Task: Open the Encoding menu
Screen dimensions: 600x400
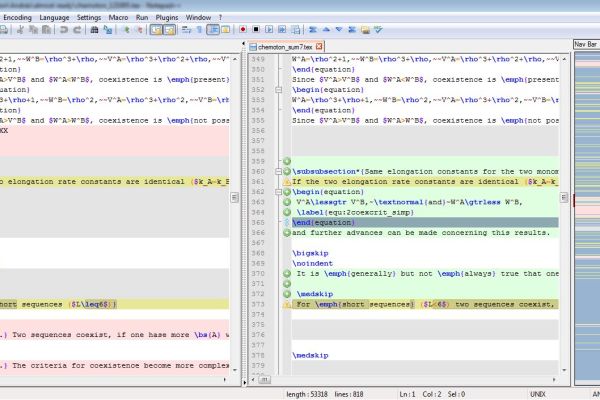Action: (17, 17)
